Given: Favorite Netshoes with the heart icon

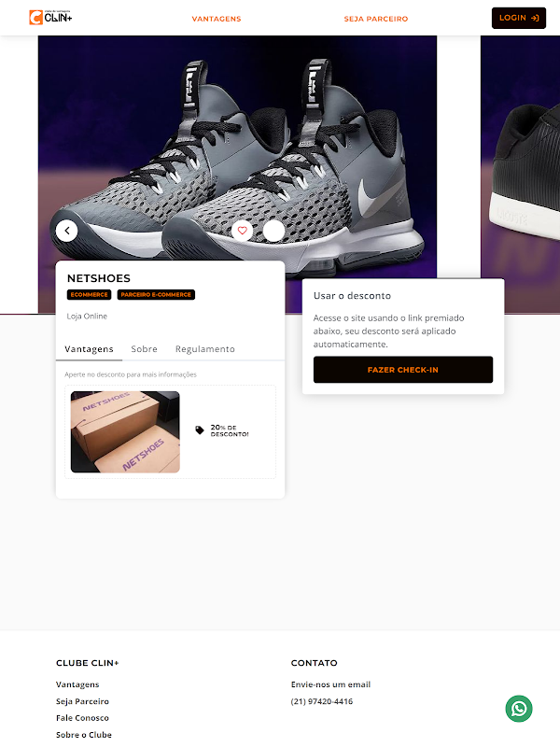Looking at the screenshot, I should (243, 231).
